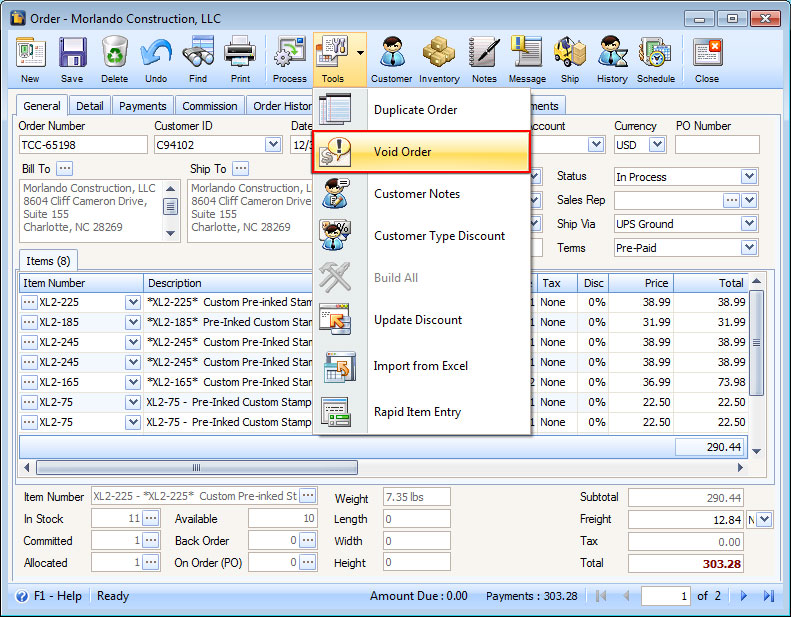Open Inventory boxes icon
This screenshot has height=617, width=791.
point(439,59)
